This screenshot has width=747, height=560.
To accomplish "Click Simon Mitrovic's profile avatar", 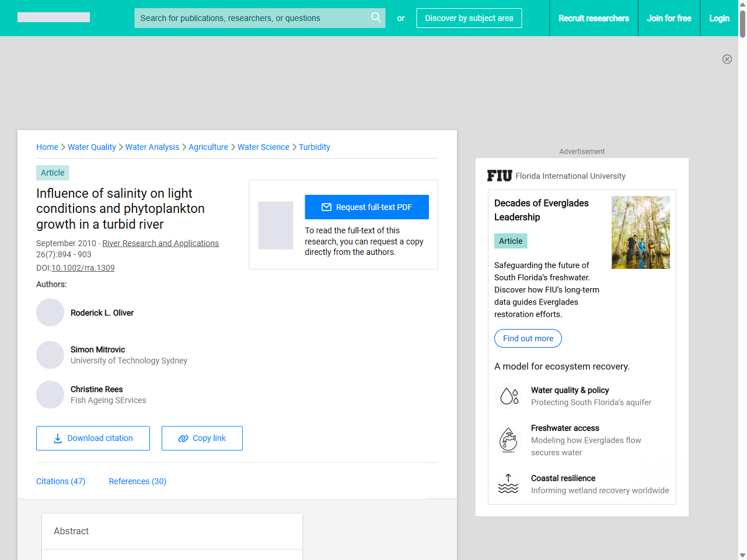I will [50, 355].
